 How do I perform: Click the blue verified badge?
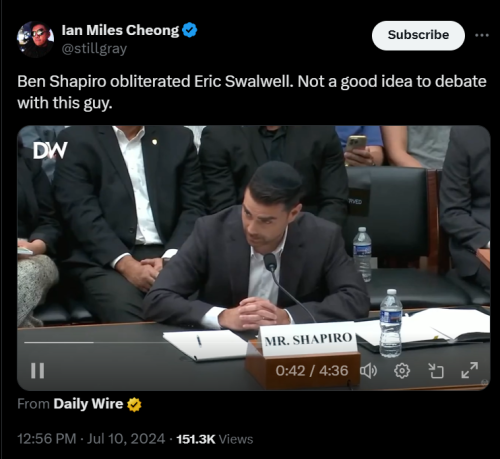point(190,30)
